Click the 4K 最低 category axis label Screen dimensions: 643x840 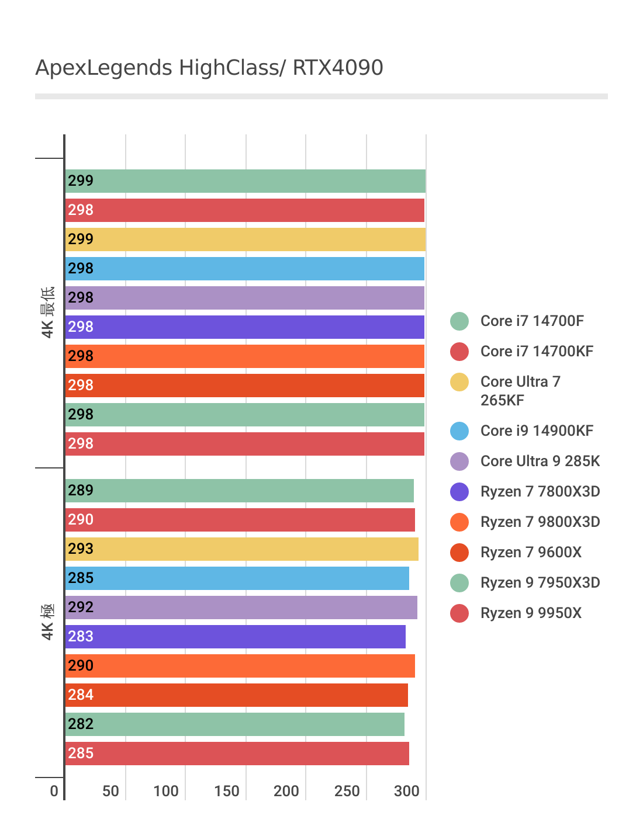pos(48,312)
